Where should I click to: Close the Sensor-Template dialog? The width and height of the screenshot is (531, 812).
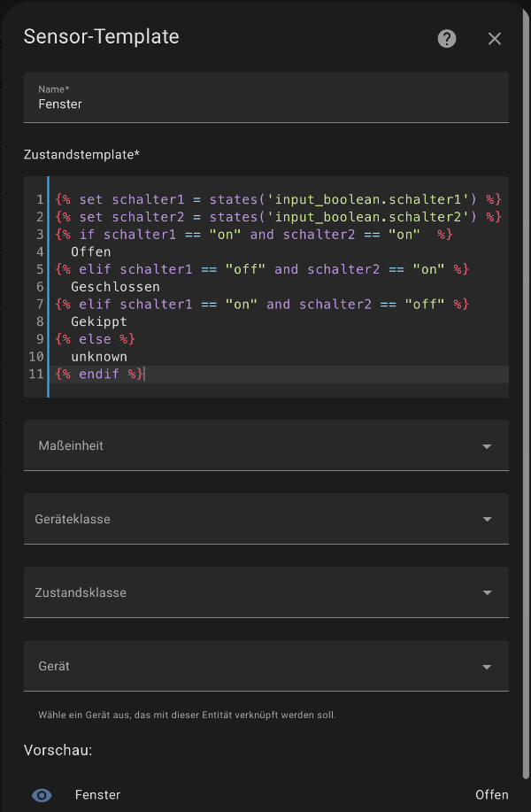[x=495, y=38]
